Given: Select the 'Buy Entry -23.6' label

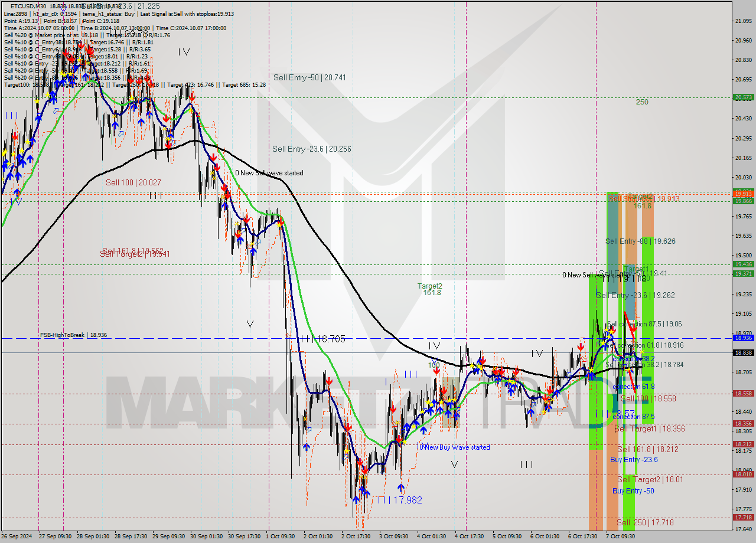Looking at the screenshot, I should (x=634, y=460).
